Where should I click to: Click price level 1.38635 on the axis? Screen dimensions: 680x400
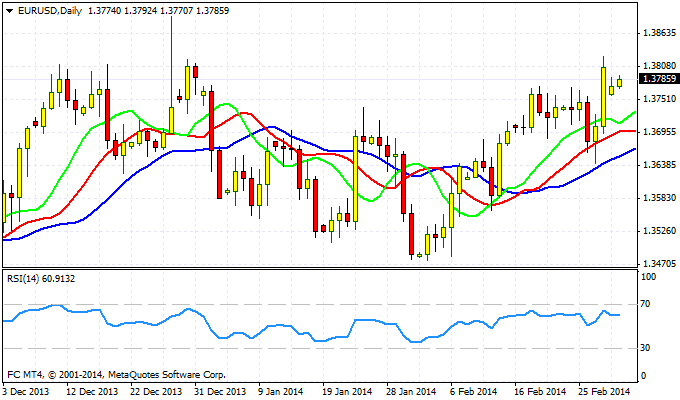point(660,33)
